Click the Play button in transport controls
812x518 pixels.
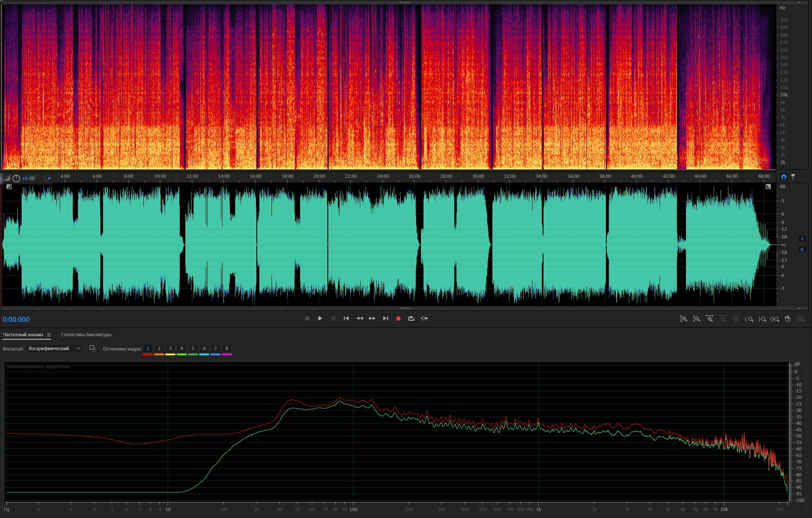click(x=320, y=319)
